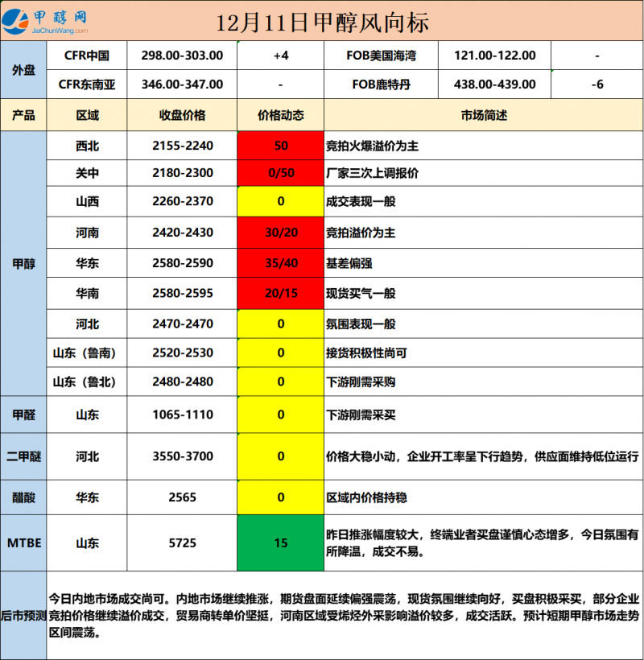Viewport: 644px width, 660px height.
Task: Select the 关中 region cell
Action: (x=87, y=173)
